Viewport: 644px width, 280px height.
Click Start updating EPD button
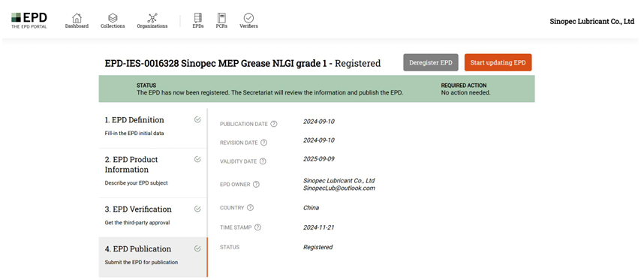pos(498,62)
